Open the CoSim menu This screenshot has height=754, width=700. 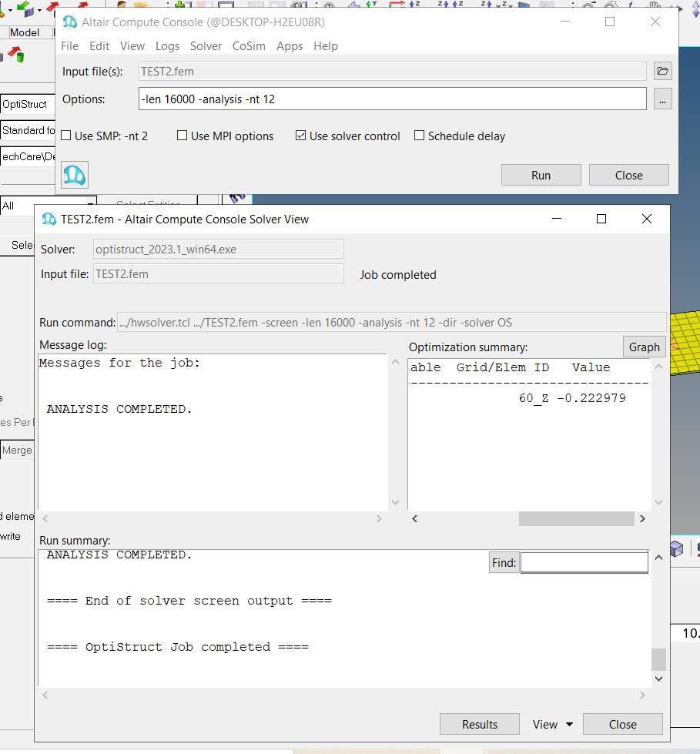pyautogui.click(x=249, y=46)
